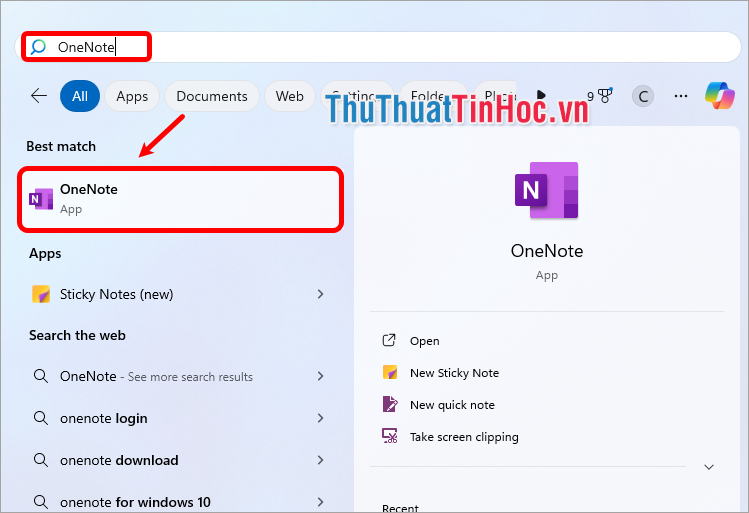Open Sticky Notes (new) app result

[x=179, y=294]
